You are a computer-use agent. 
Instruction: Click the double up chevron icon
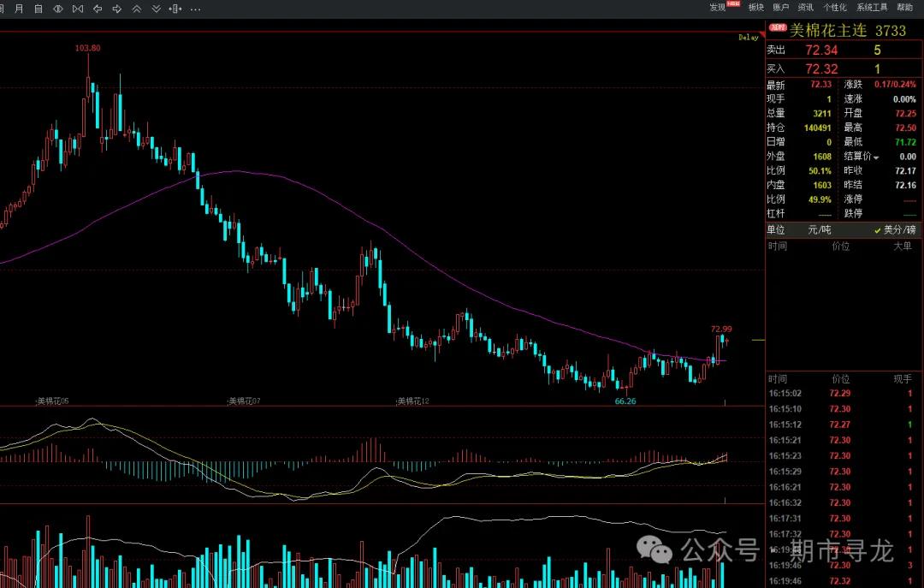(x=136, y=9)
